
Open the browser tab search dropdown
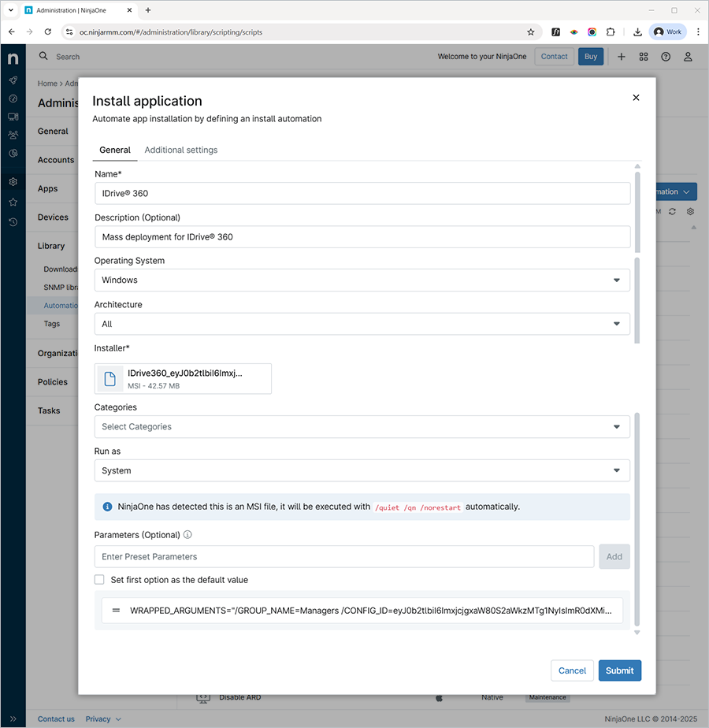(11, 9)
